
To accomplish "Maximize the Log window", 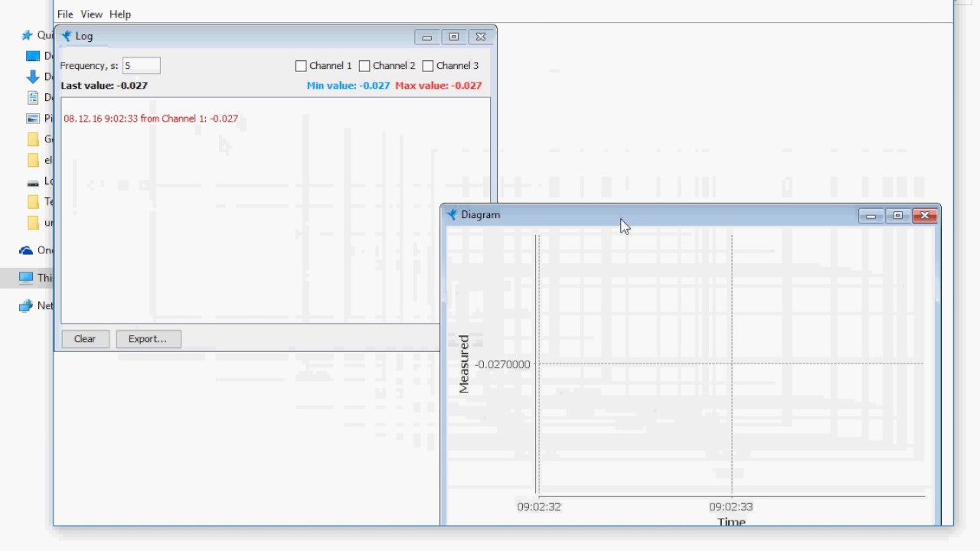I will click(x=454, y=37).
